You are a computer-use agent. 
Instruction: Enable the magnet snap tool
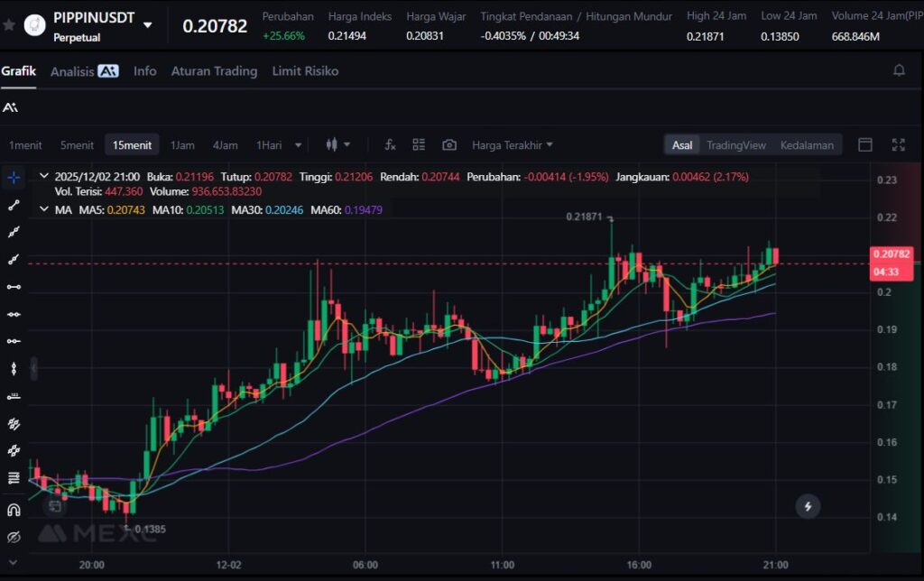pyautogui.click(x=14, y=510)
